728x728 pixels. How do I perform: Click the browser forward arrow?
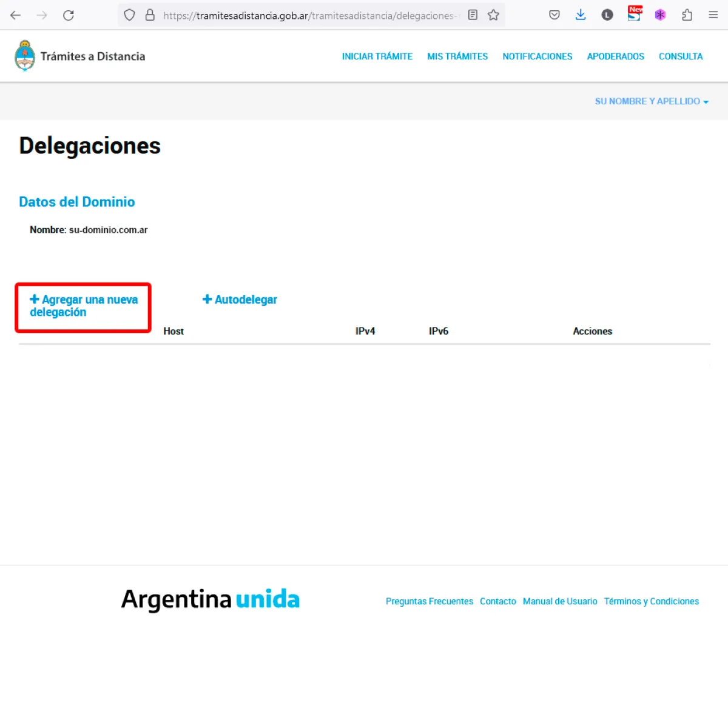tap(42, 15)
